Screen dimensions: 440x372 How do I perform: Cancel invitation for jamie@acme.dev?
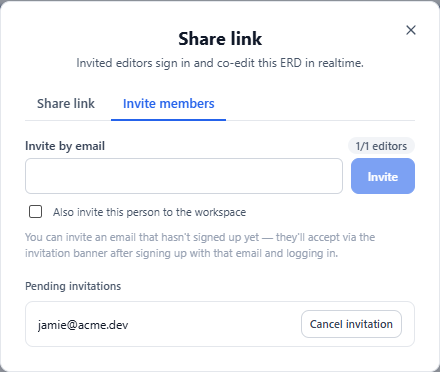click(351, 324)
